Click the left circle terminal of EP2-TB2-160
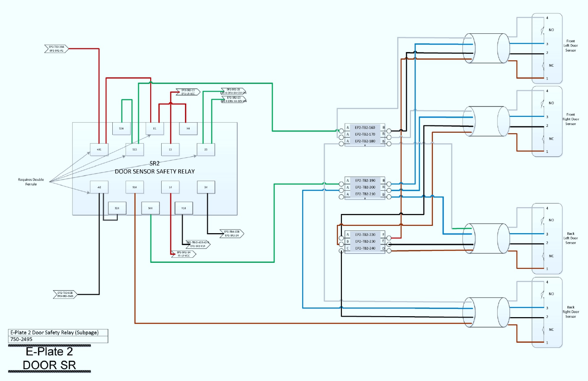588x381 pixels. pos(341,131)
